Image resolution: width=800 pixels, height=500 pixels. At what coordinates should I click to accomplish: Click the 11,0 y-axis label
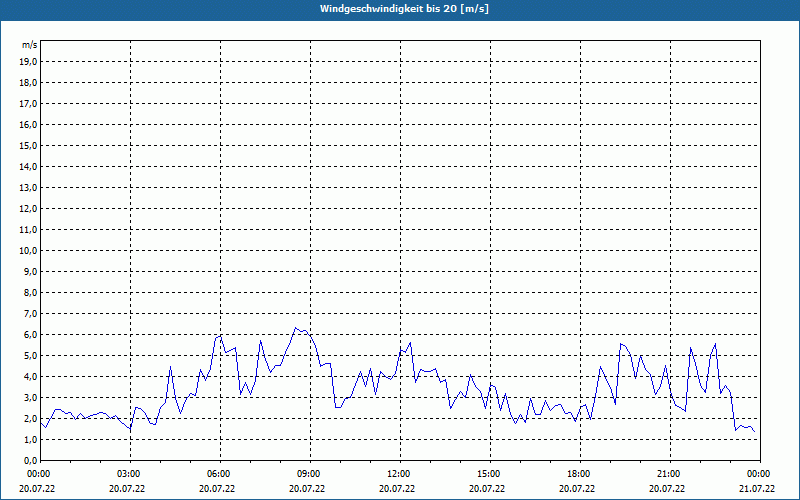pyautogui.click(x=28, y=230)
